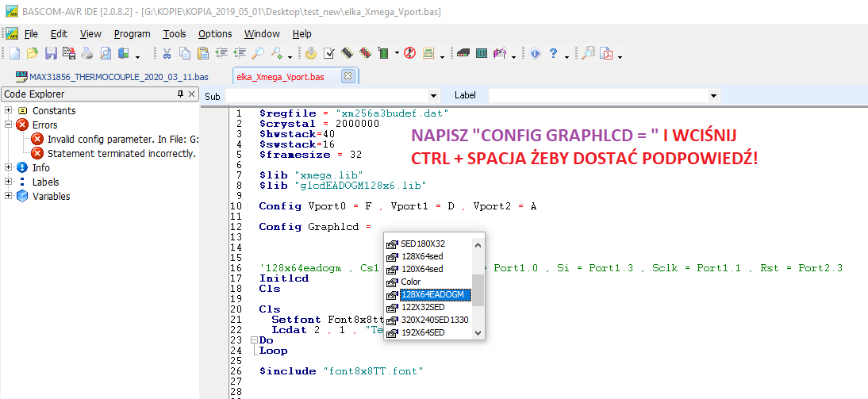Click the Print icon
This screenshot has width=868, height=399.
[x=87, y=53]
